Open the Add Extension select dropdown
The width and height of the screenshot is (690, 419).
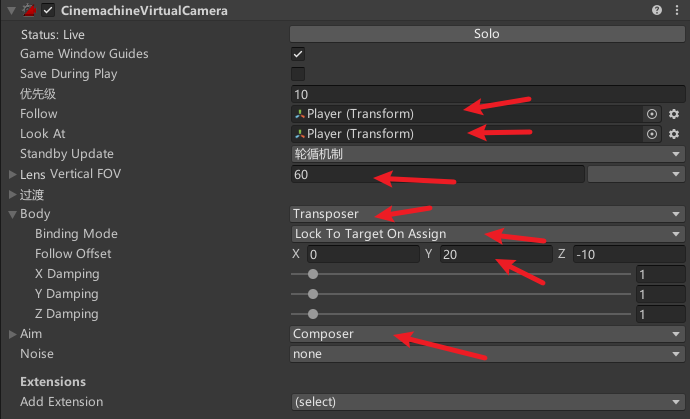coord(488,402)
